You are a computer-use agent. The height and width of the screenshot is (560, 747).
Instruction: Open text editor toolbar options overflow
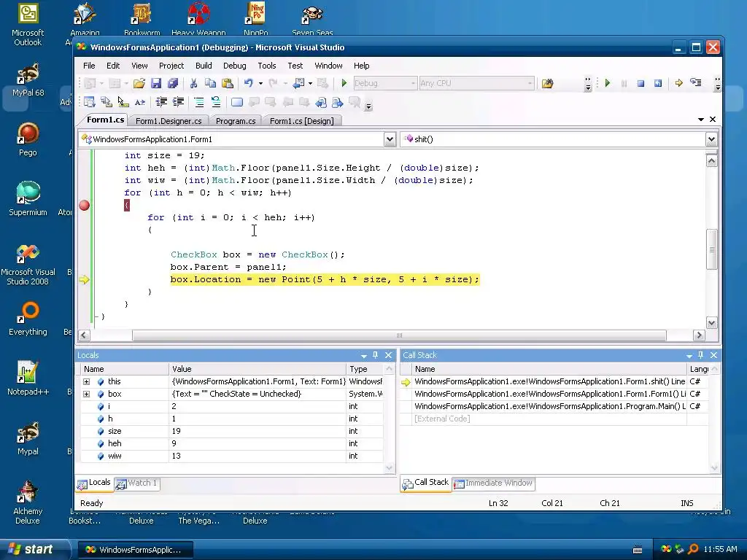(x=368, y=106)
